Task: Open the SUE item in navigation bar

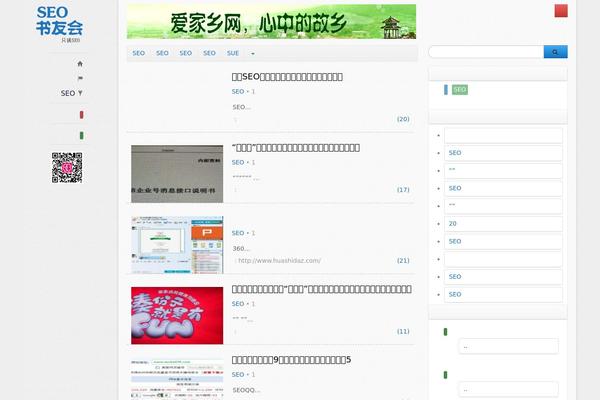Action: [233, 53]
